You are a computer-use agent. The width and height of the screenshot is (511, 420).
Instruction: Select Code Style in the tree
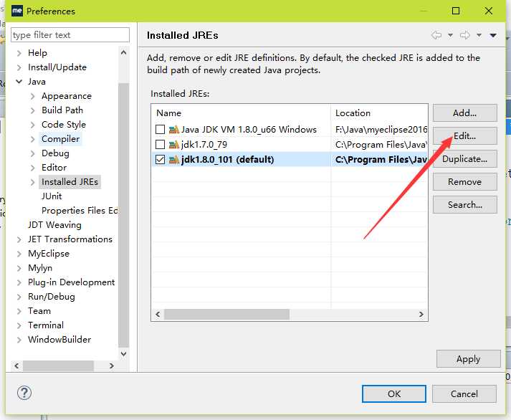[64, 125]
